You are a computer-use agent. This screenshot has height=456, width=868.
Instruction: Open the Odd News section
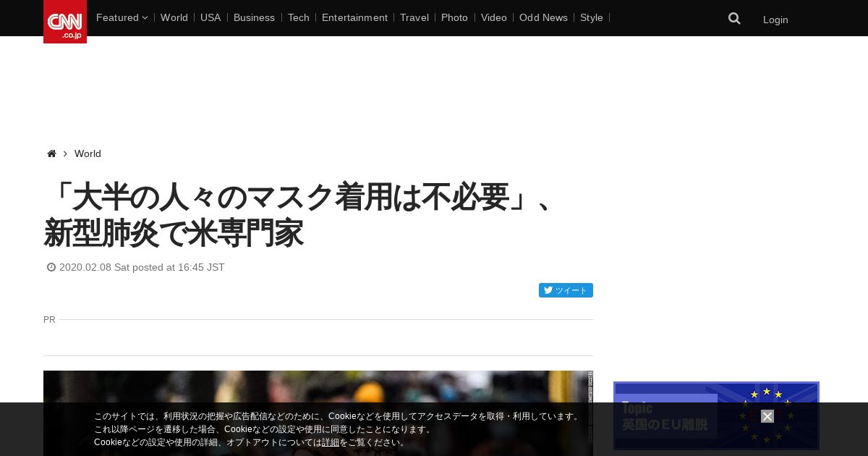click(543, 17)
